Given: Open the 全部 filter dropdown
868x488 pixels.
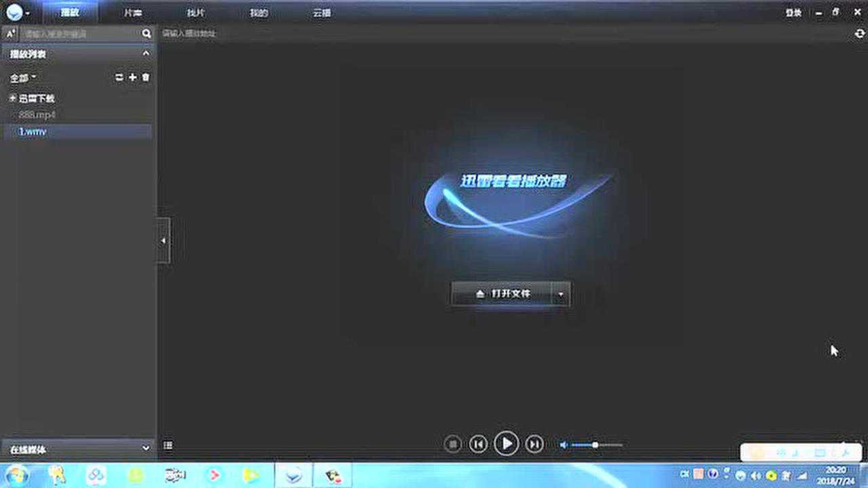Looking at the screenshot, I should [x=23, y=79].
